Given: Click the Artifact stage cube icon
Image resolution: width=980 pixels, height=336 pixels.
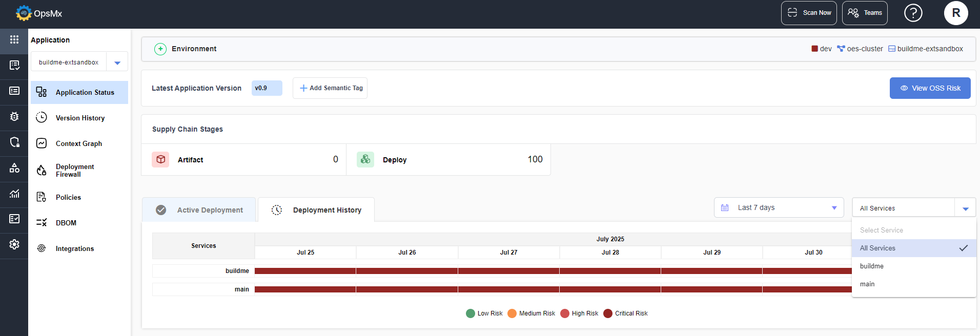Looking at the screenshot, I should point(160,159).
